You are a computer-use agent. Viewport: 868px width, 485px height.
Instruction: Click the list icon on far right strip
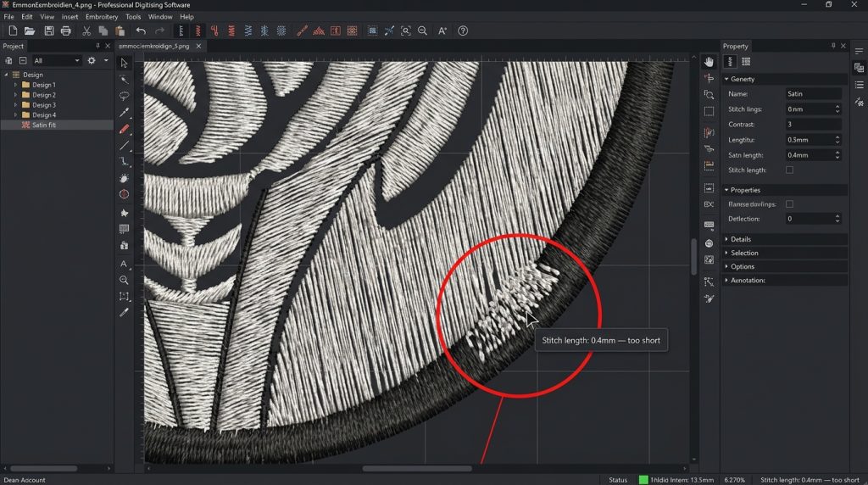859,85
